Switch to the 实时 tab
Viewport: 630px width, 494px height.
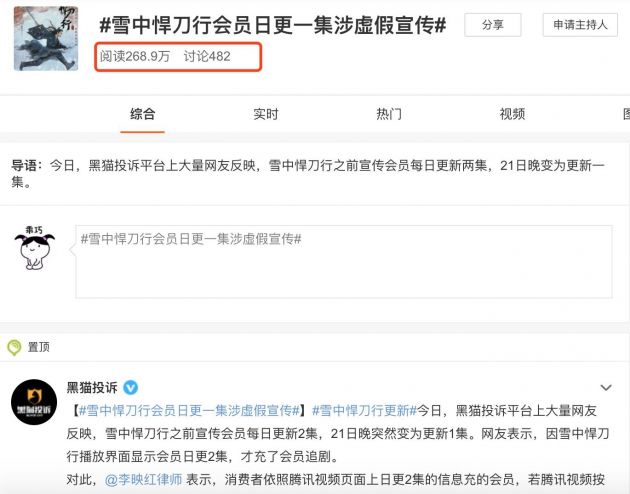[x=266, y=114]
